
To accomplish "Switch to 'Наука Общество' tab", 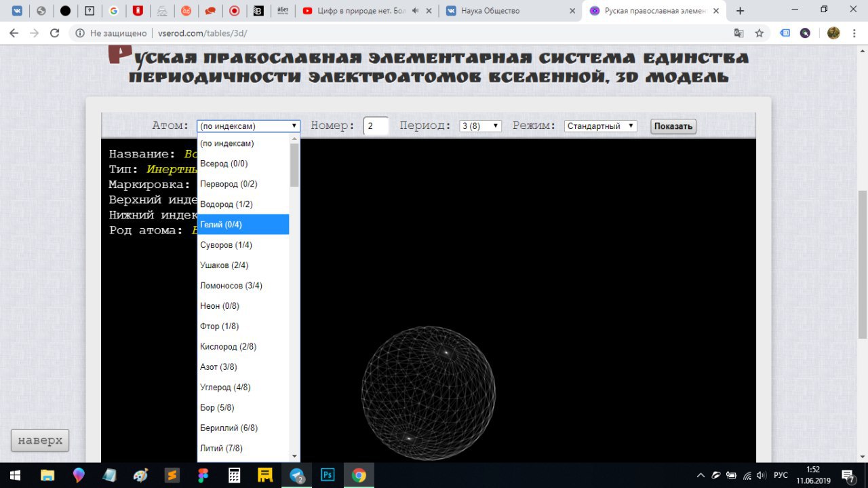I will click(x=490, y=11).
